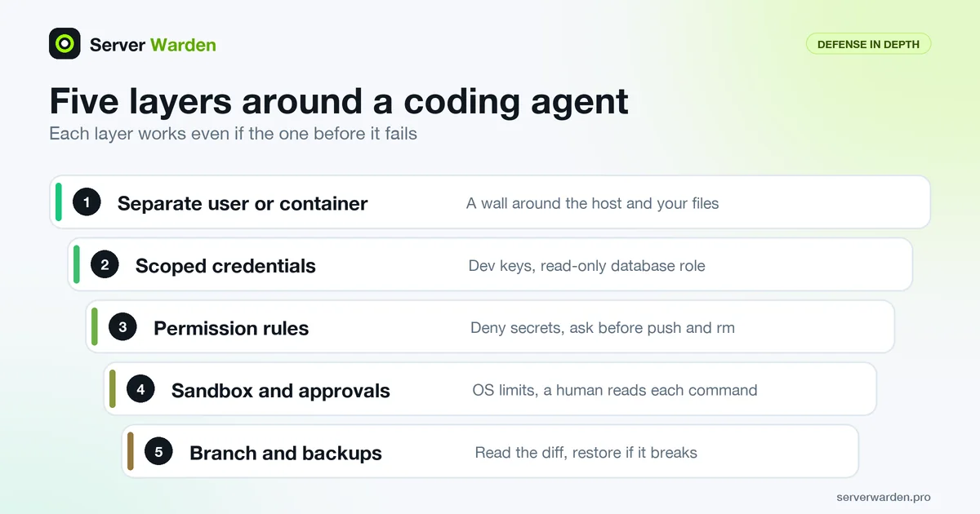Image resolution: width=980 pixels, height=514 pixels.
Task: Click the number 2 circle badge
Action: [105, 265]
